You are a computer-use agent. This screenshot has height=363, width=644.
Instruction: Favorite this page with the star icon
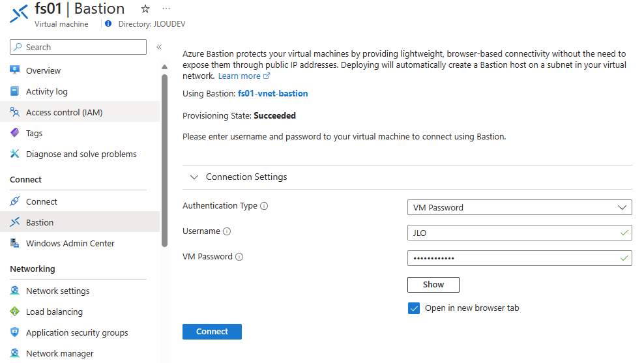click(x=145, y=8)
